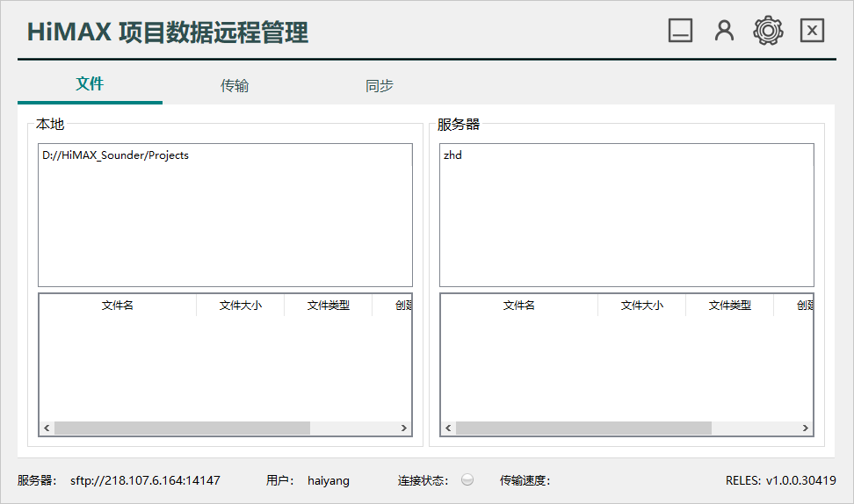Open the settings gear icon
854x504 pixels.
pyautogui.click(x=768, y=31)
